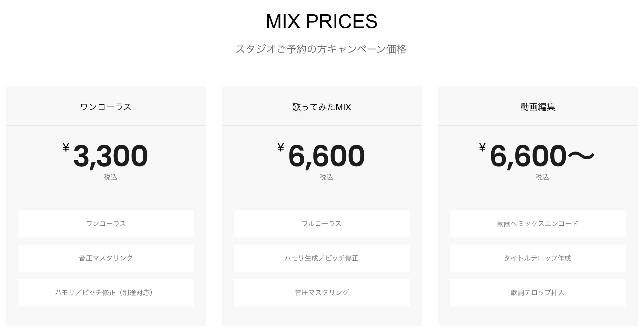This screenshot has height=333, width=644.
Task: Click the ハモリ生成／ピッチ修正 feature box
Action: (x=322, y=258)
